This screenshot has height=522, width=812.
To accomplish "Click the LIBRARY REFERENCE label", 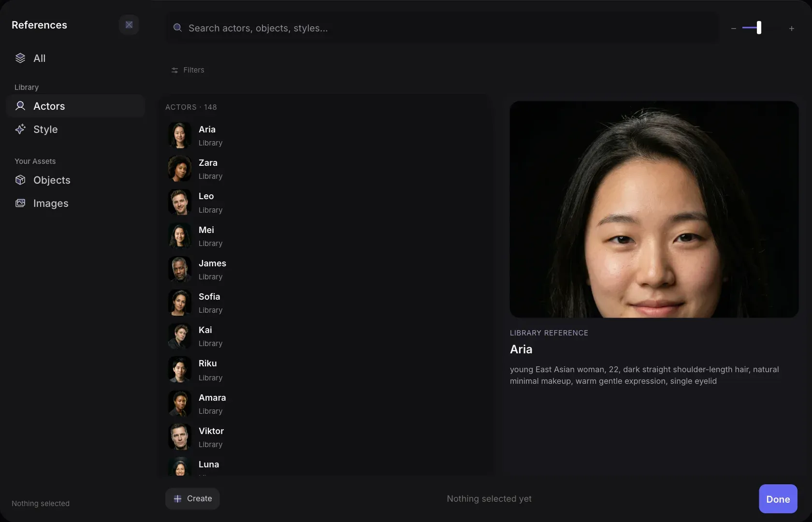I will pos(549,333).
